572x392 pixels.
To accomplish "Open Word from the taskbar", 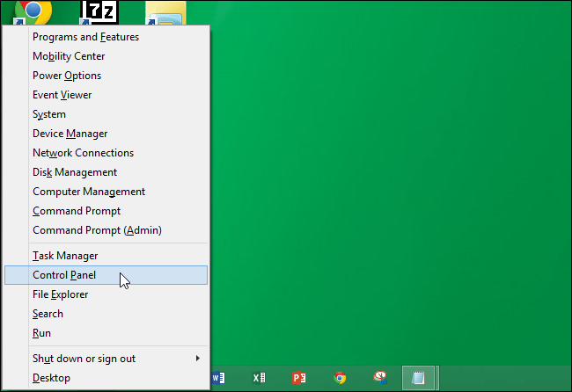I will (x=218, y=378).
